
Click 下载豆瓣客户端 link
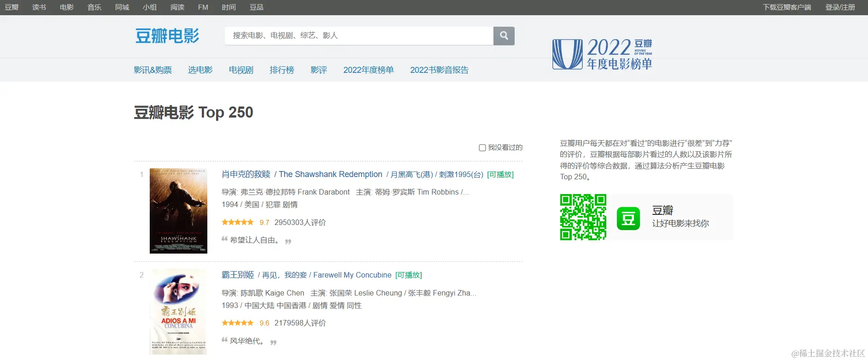coord(787,7)
